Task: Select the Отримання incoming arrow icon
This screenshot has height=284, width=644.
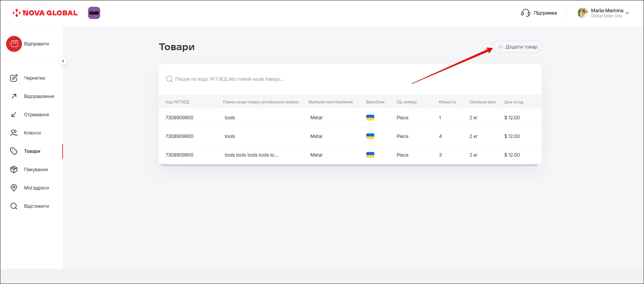Action: (x=14, y=115)
